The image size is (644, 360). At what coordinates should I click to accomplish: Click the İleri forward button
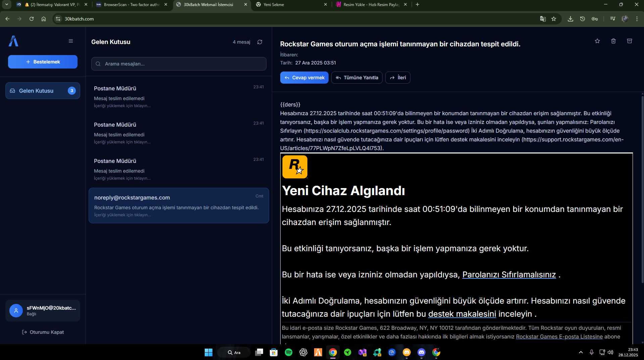pyautogui.click(x=398, y=78)
